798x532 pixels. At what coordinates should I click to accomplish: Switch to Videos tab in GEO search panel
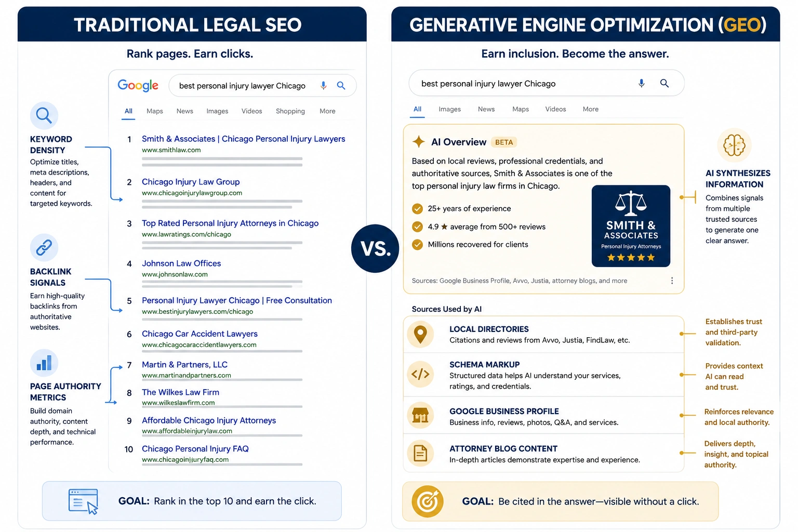[555, 109]
